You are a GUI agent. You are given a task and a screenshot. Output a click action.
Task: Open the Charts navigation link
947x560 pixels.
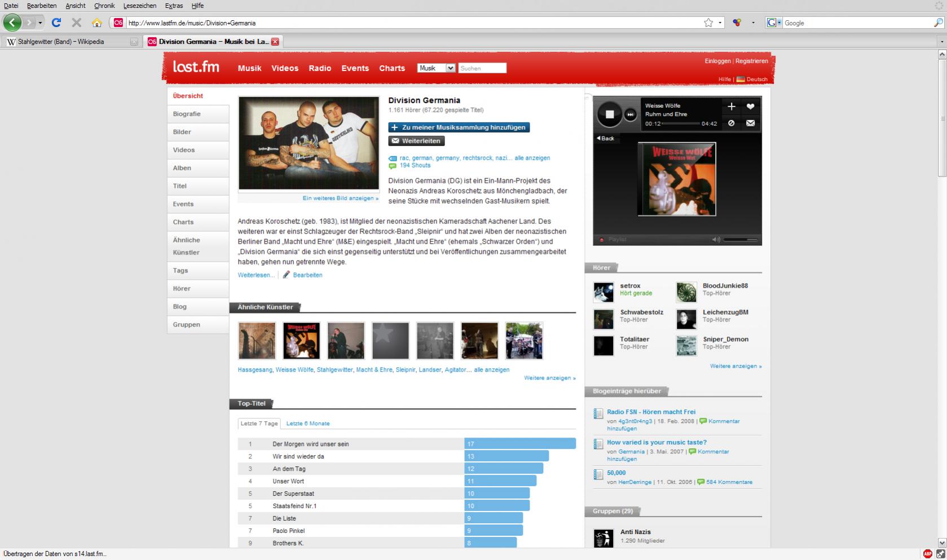392,68
